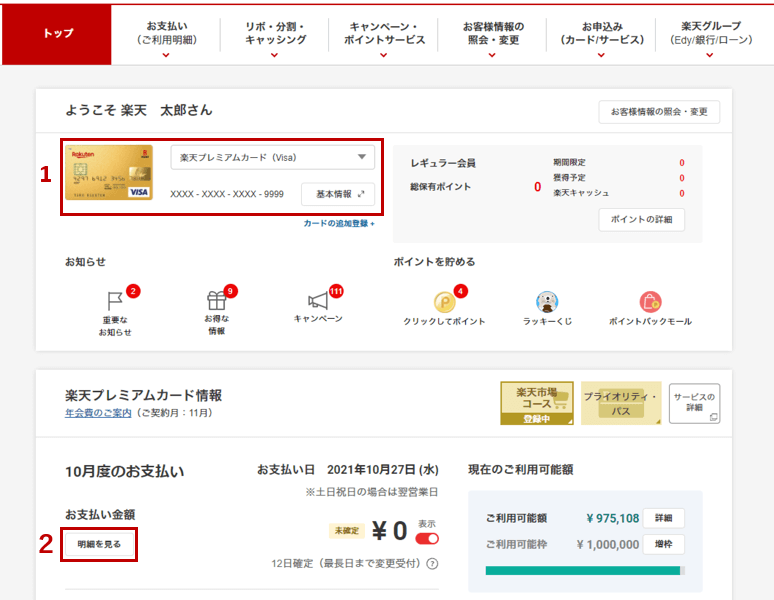Click お客様情報の照会・変更 button in welcome header
Image resolution: width=774 pixels, height=600 pixels.
(x=659, y=112)
